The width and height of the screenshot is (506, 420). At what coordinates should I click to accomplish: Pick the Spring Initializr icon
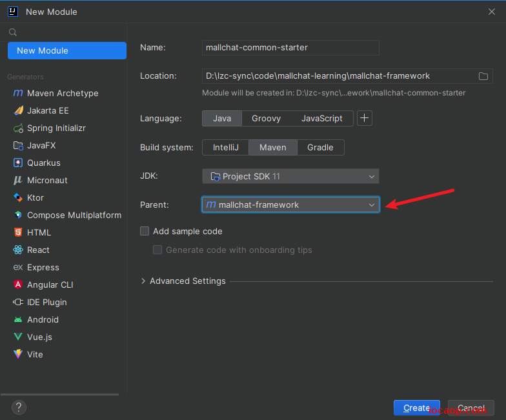pos(18,128)
